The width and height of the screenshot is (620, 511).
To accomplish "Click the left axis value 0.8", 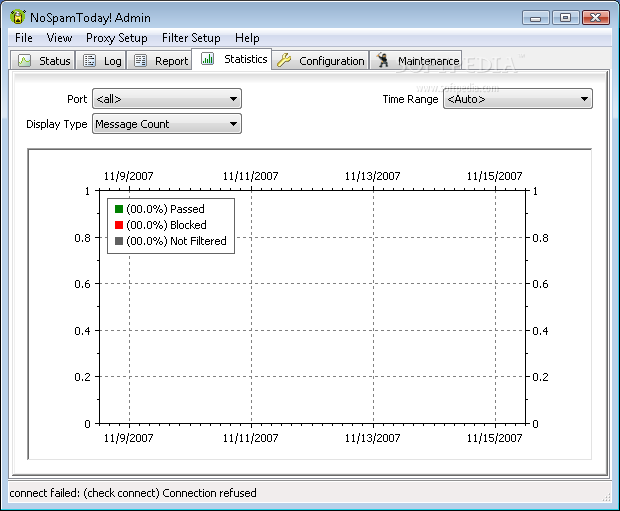I will click(x=83, y=238).
